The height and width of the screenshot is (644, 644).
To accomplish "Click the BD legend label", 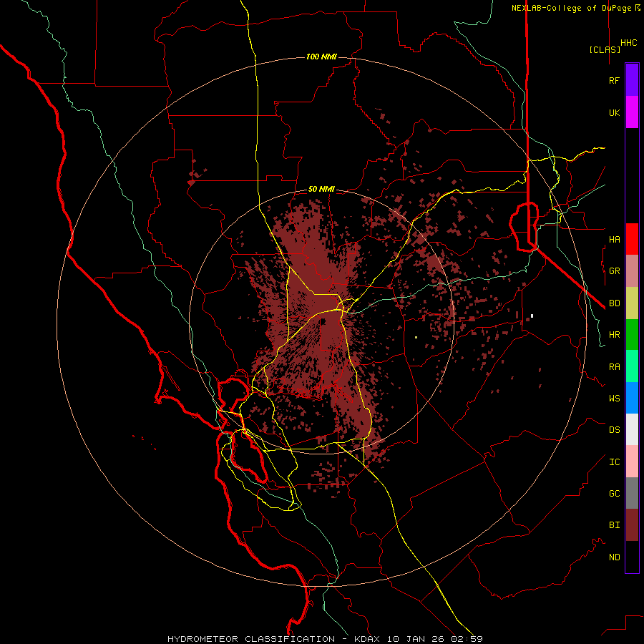I will coord(614,303).
